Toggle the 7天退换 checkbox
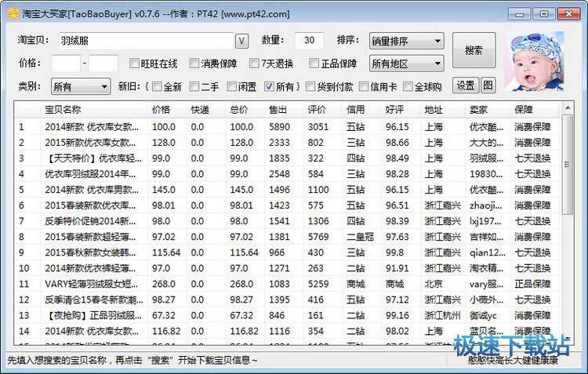Screen dimensions: 588x374 [255, 64]
